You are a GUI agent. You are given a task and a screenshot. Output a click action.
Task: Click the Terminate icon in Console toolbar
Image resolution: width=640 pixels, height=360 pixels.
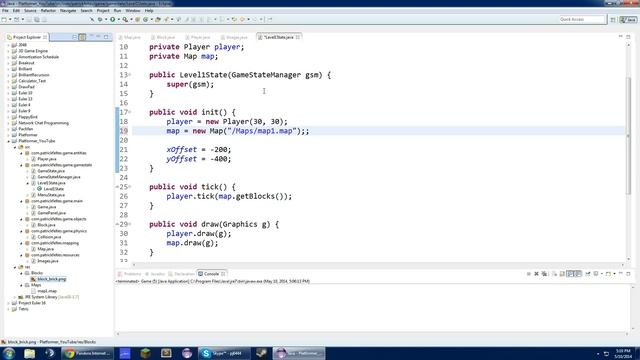(529, 274)
